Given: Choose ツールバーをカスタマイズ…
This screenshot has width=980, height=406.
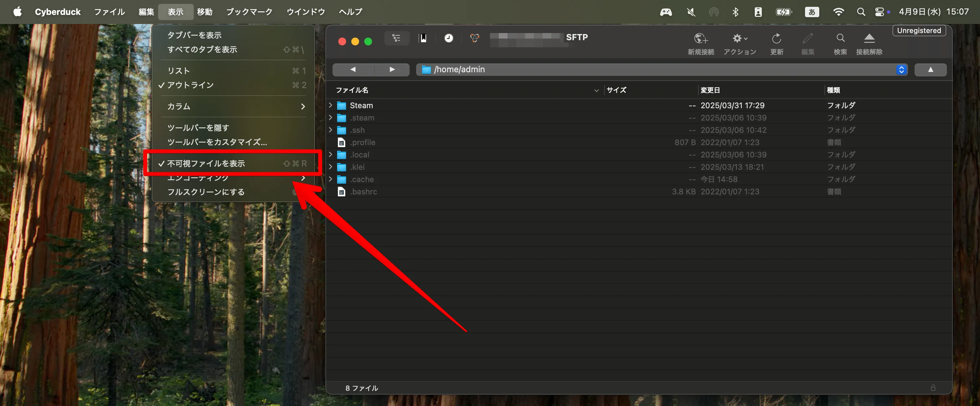Looking at the screenshot, I should tap(233, 142).
